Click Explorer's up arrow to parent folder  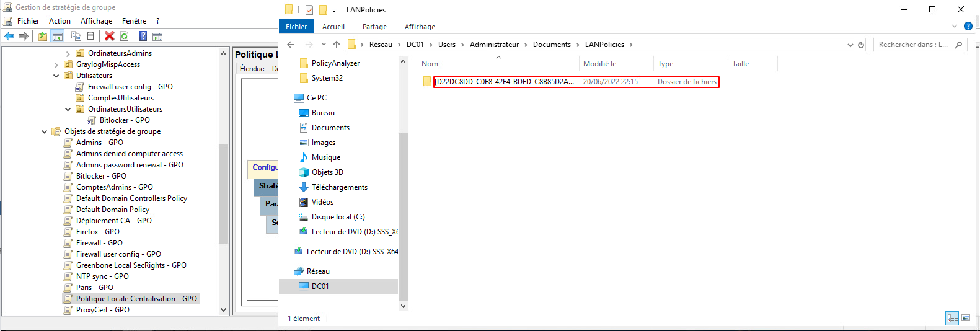pyautogui.click(x=337, y=45)
